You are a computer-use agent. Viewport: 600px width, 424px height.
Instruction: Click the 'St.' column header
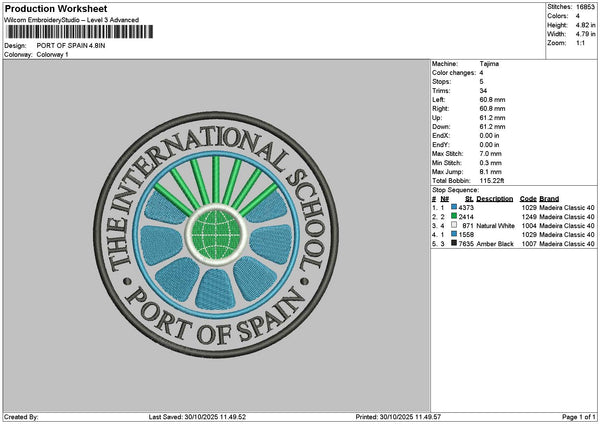click(469, 199)
